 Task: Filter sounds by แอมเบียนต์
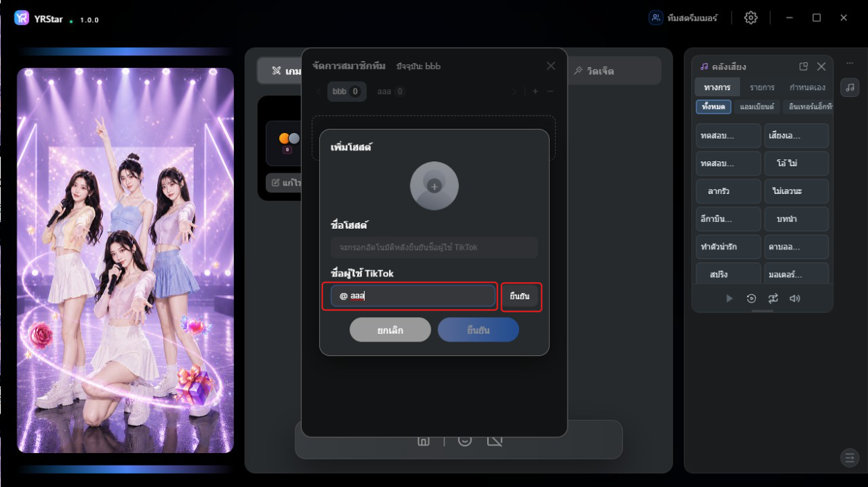(x=757, y=107)
